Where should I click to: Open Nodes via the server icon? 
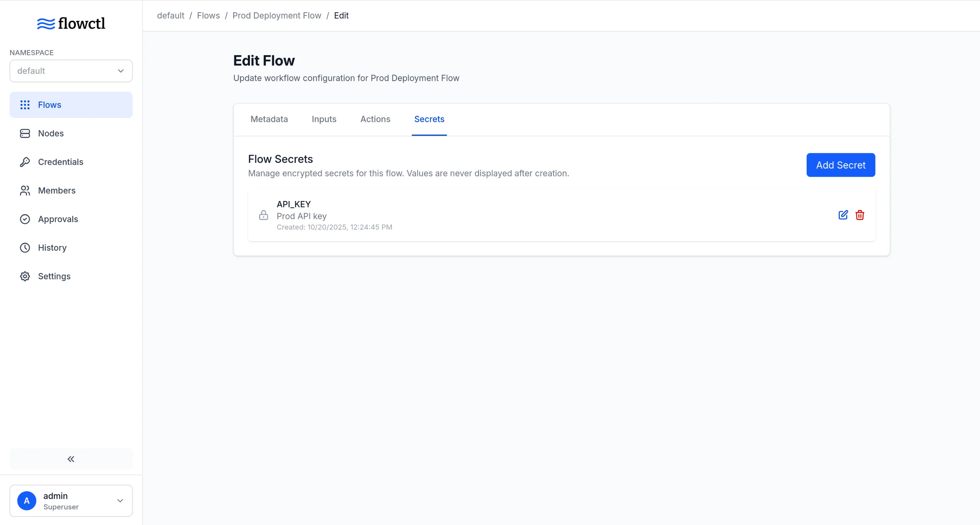click(25, 133)
